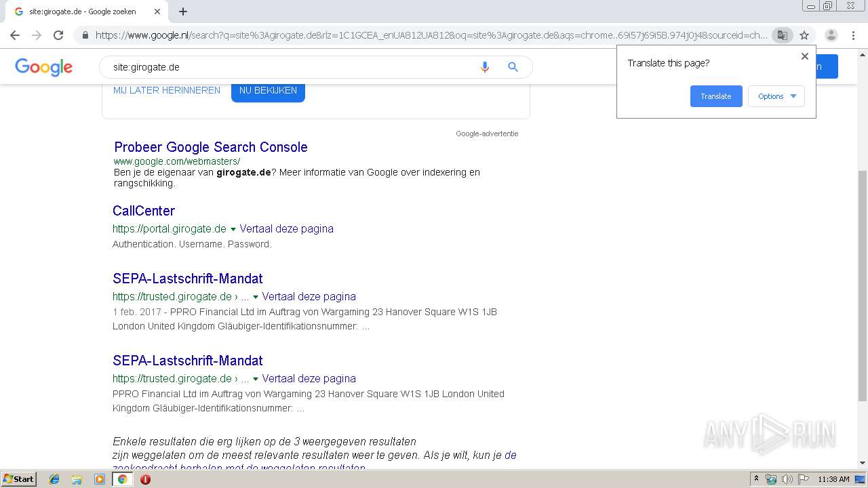This screenshot has height=488, width=868.
Task: Click the padlock site info icon
Action: (x=85, y=35)
